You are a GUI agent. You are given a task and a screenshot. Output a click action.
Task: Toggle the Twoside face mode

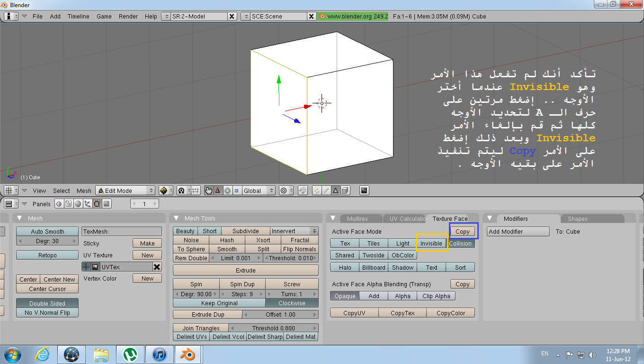(374, 255)
